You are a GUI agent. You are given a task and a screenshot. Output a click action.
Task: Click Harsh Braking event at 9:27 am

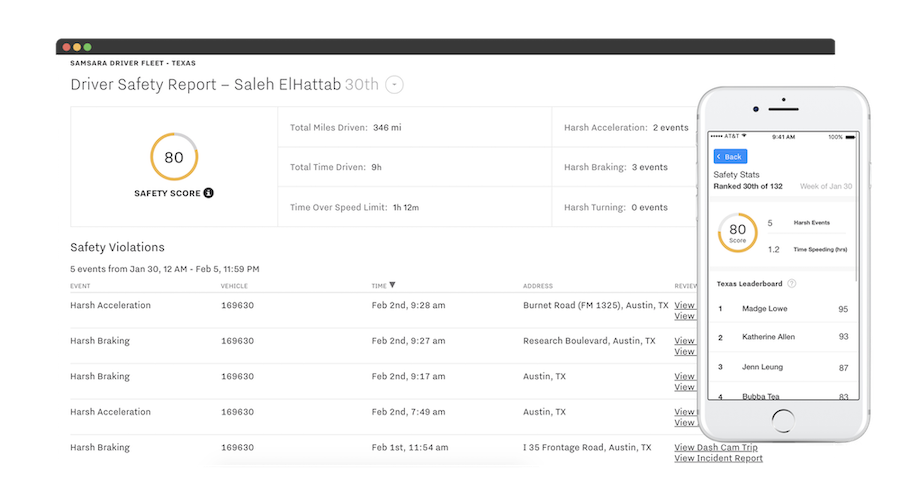pos(100,341)
